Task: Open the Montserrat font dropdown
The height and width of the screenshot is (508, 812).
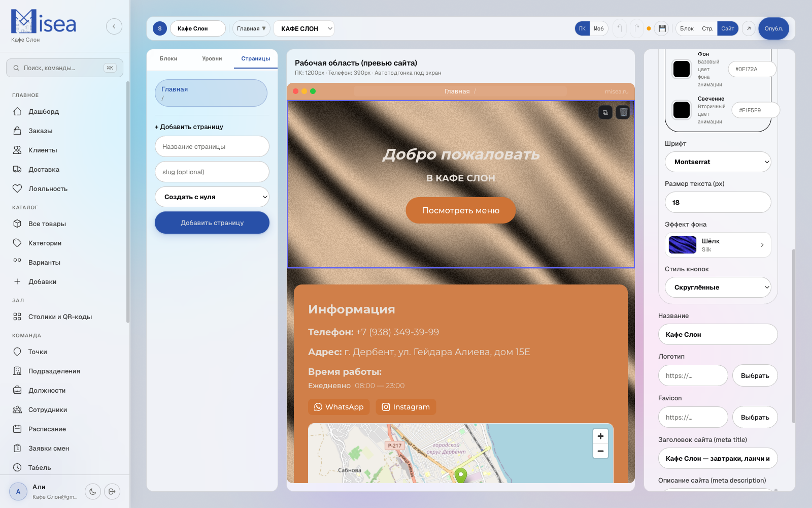Action: coord(718,162)
